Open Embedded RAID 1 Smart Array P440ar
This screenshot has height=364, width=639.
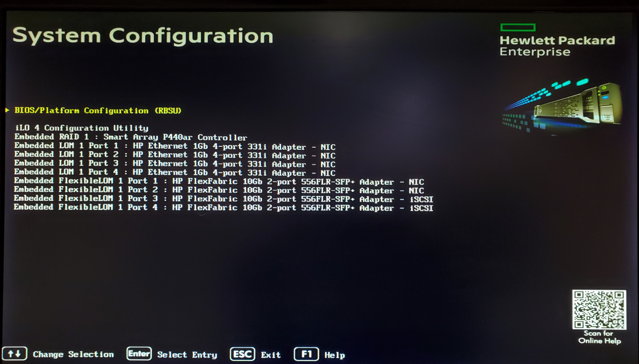pos(131,137)
